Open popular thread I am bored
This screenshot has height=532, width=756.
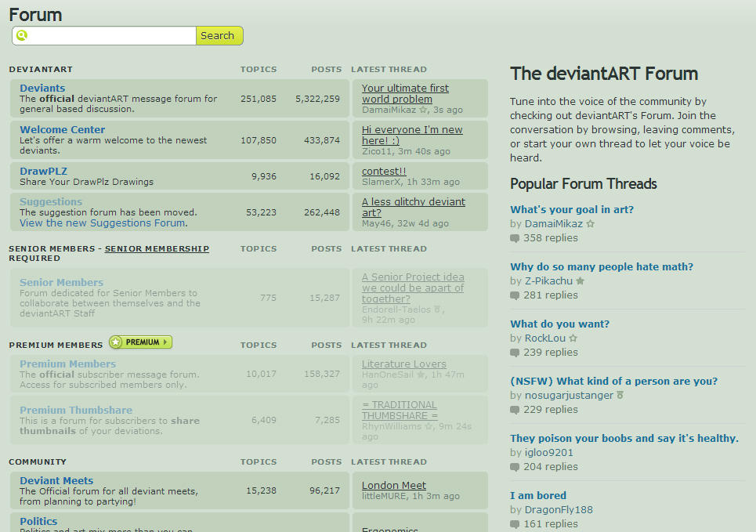[x=538, y=495]
